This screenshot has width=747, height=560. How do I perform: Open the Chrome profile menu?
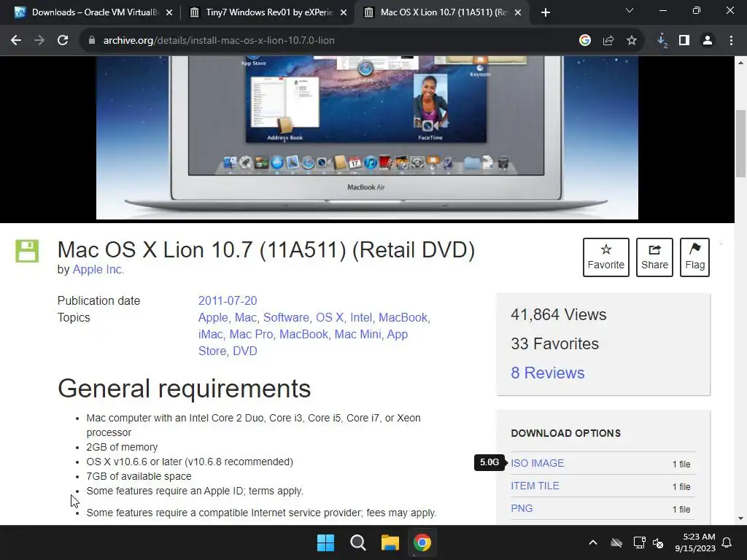point(708,41)
